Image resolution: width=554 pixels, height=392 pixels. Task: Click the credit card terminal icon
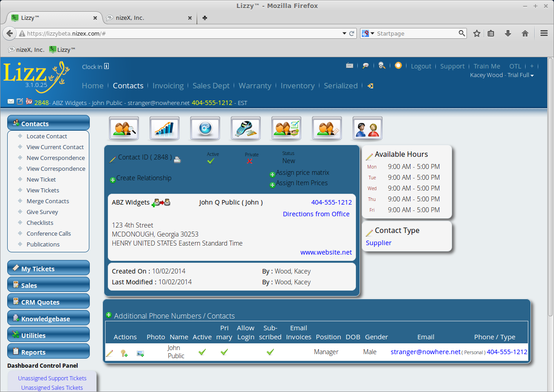(246, 128)
